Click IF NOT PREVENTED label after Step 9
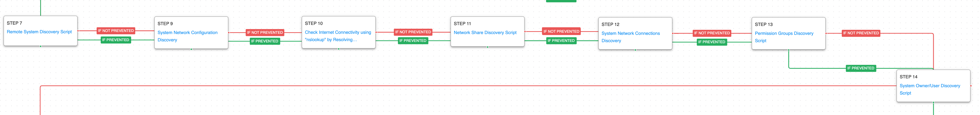This screenshot has width=980, height=115. 265,33
